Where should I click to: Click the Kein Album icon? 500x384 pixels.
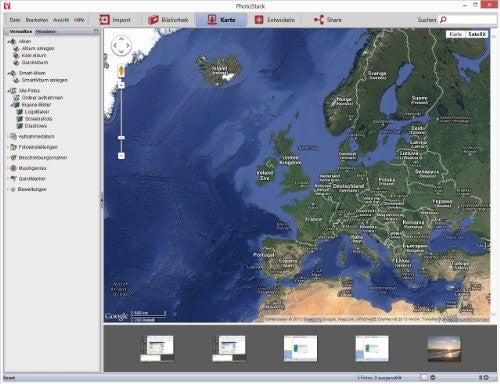coord(16,55)
